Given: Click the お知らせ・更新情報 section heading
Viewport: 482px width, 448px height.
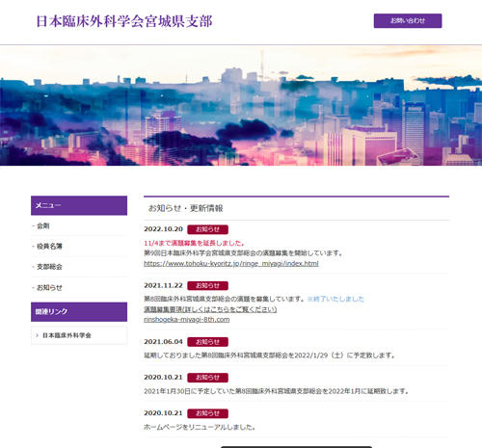Looking at the screenshot, I should tap(185, 208).
